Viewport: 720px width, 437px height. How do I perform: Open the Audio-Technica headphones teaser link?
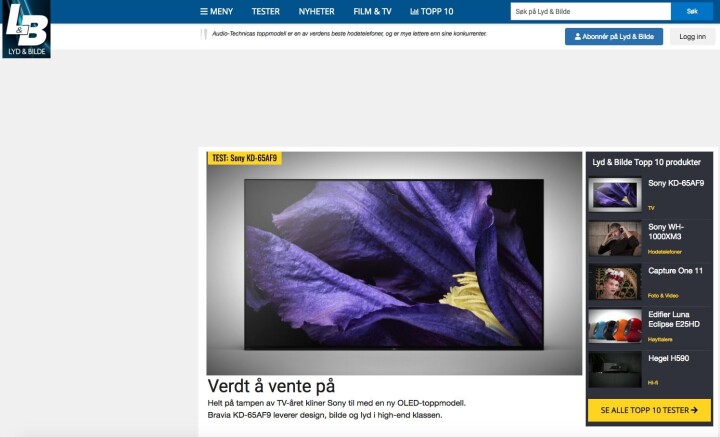349,34
